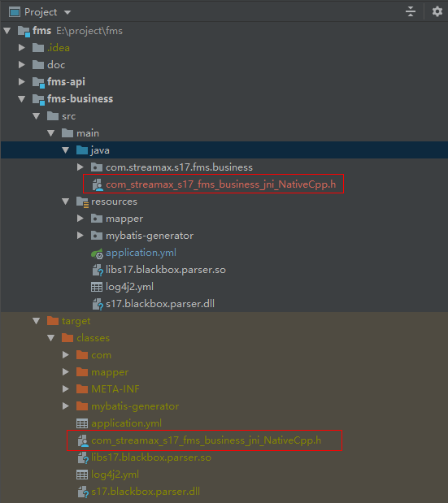Click the main folder icon
This screenshot has height=503, width=448.
(x=67, y=132)
